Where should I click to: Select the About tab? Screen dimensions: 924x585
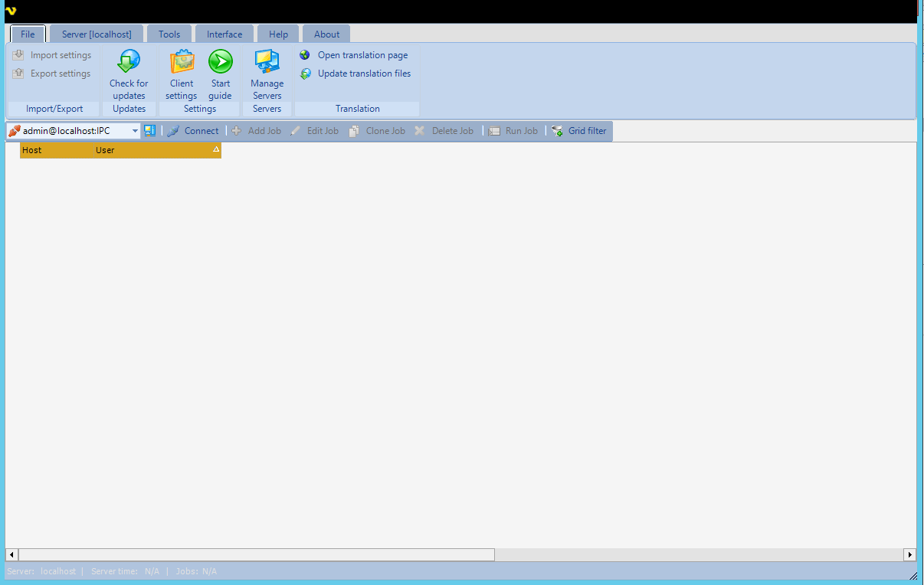pyautogui.click(x=326, y=34)
